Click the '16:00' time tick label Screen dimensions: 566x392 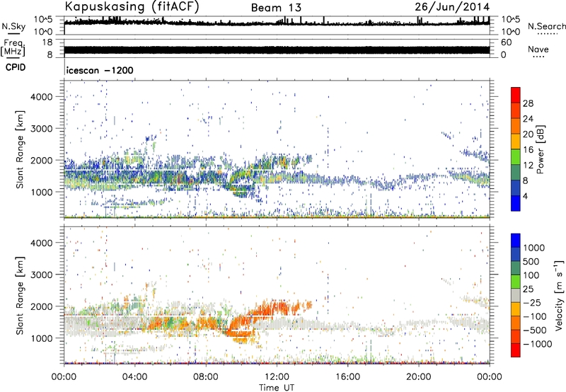[347, 377]
